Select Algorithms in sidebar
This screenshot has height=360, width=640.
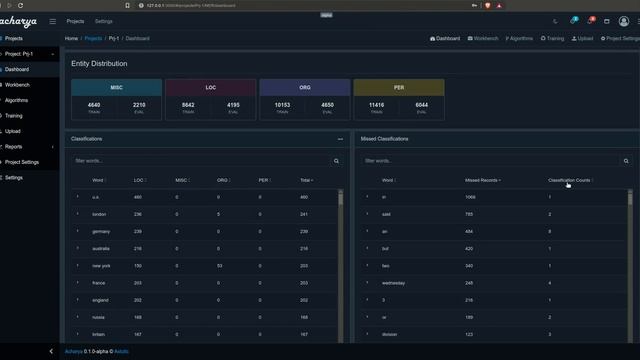(x=29, y=100)
